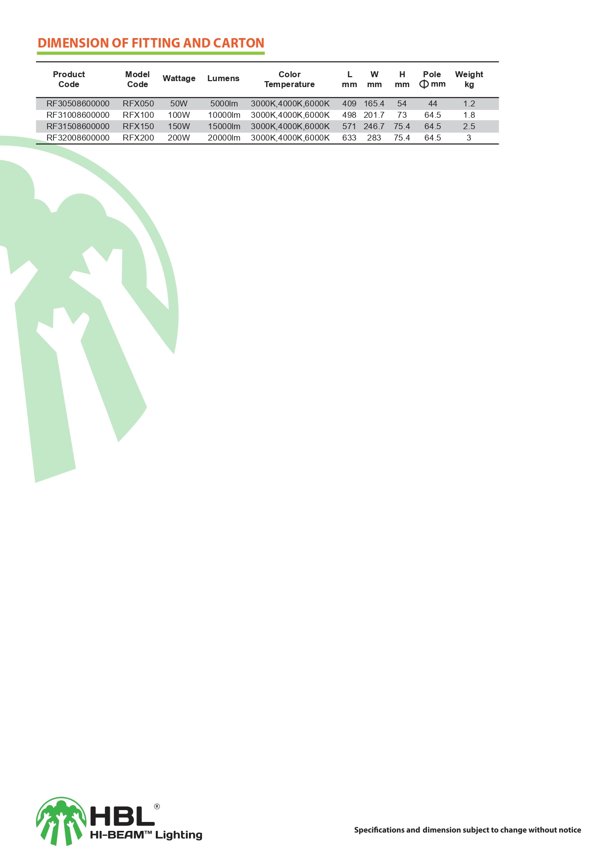The width and height of the screenshot is (614, 868).
Task: Select product code RF31008600000
Action: tap(78, 115)
